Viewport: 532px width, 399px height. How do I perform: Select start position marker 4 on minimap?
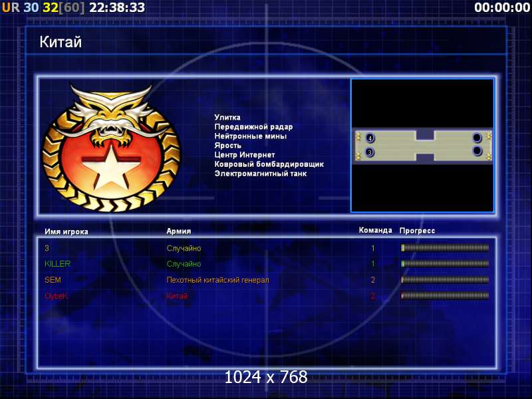pyautogui.click(x=370, y=138)
